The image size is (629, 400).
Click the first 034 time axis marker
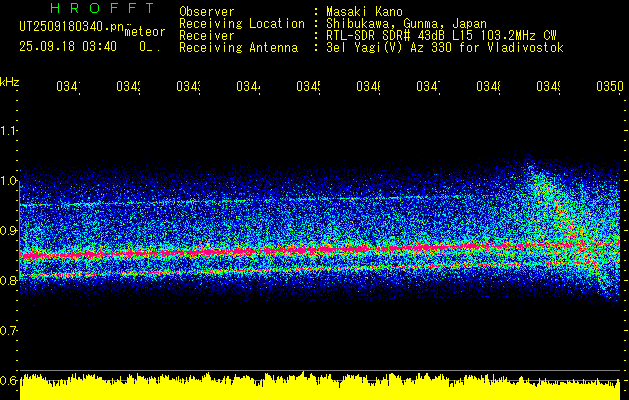point(68,88)
